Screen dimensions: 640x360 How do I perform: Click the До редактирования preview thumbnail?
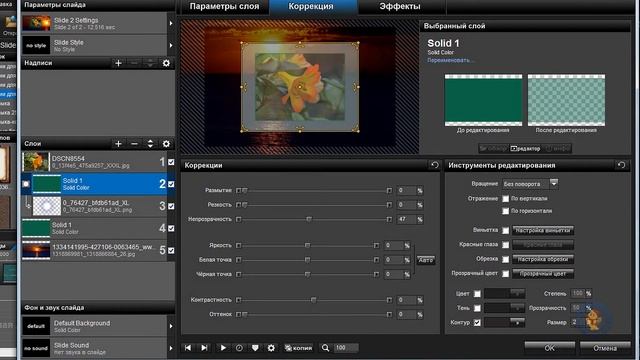pyautogui.click(x=483, y=100)
